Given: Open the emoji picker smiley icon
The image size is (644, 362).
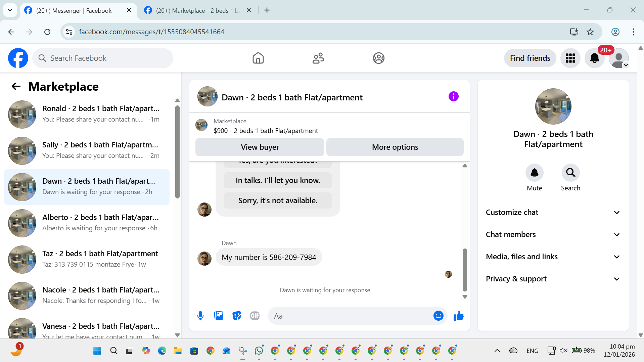Looking at the screenshot, I should [438, 316].
